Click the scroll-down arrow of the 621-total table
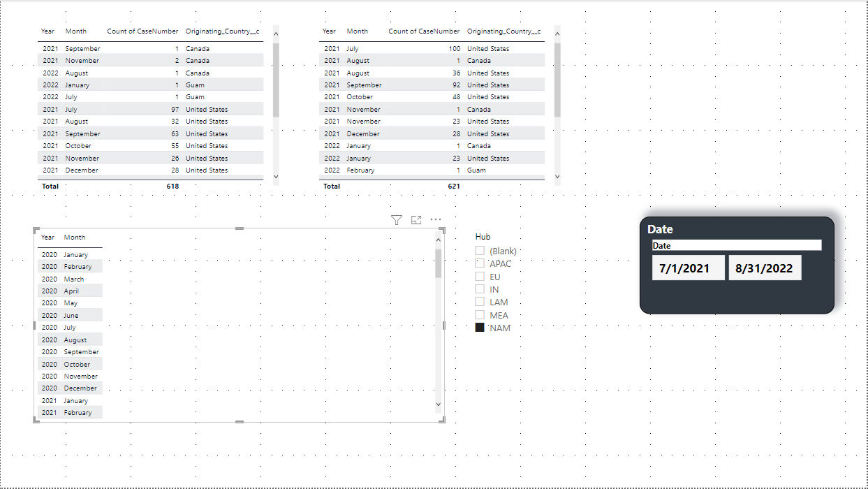Viewport: 868px width, 489px height. 557,177
